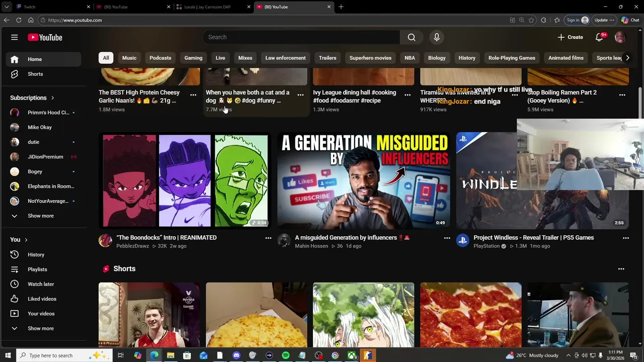Select the Law enforcement chip
The width and height of the screenshot is (644, 362).
[285, 58]
